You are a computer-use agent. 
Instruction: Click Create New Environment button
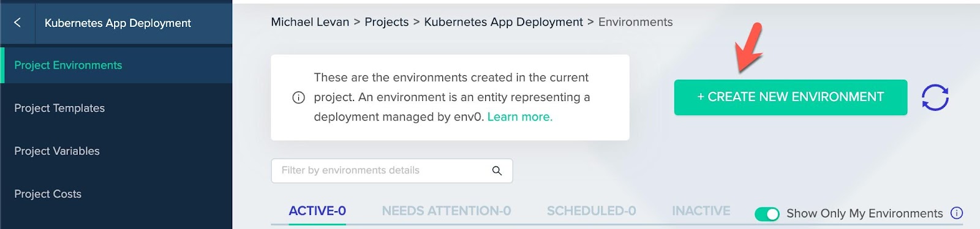(x=790, y=97)
